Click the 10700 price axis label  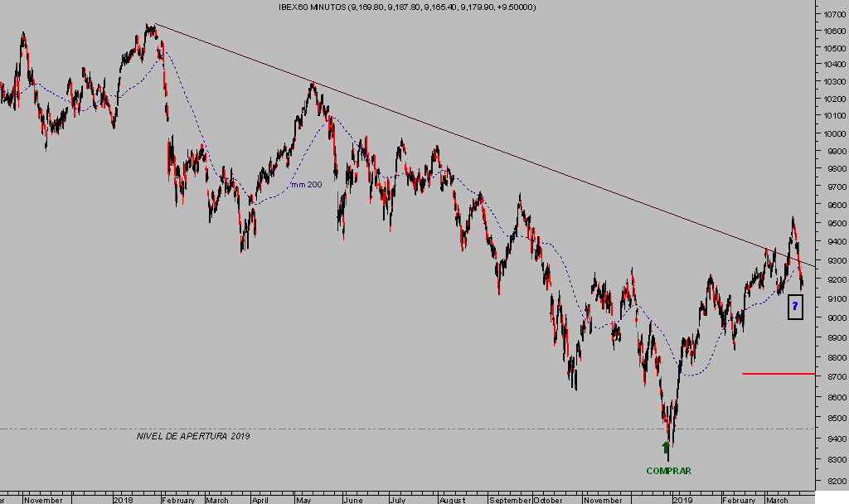[834, 15]
